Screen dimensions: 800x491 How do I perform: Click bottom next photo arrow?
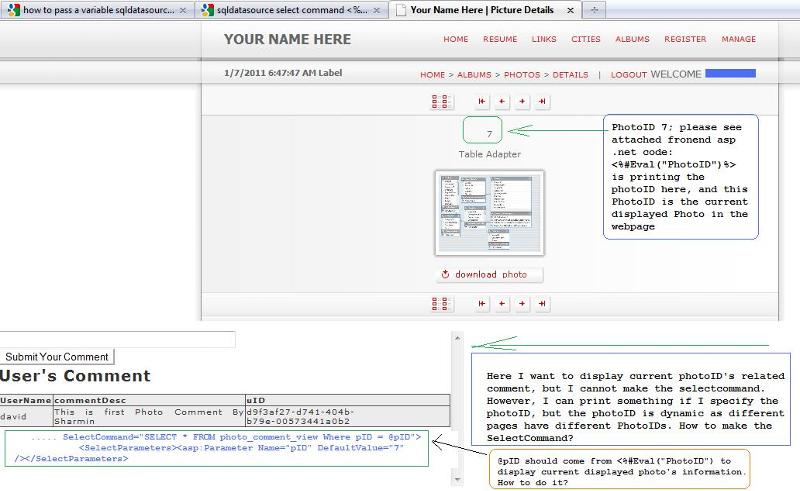click(522, 303)
